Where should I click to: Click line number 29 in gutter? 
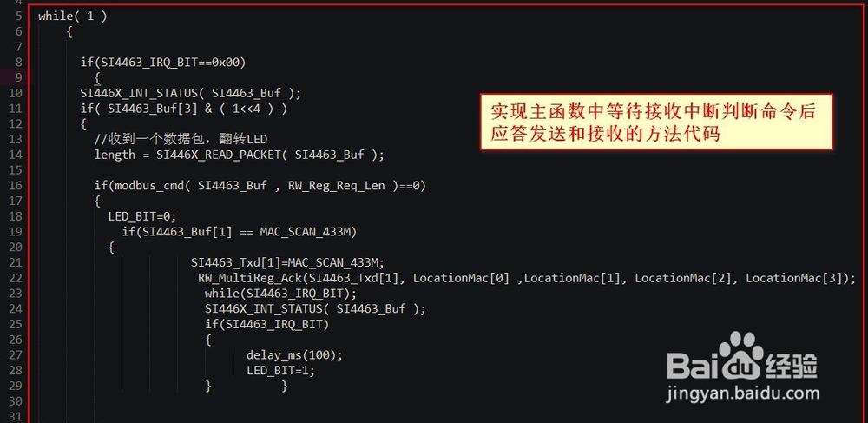pos(16,386)
